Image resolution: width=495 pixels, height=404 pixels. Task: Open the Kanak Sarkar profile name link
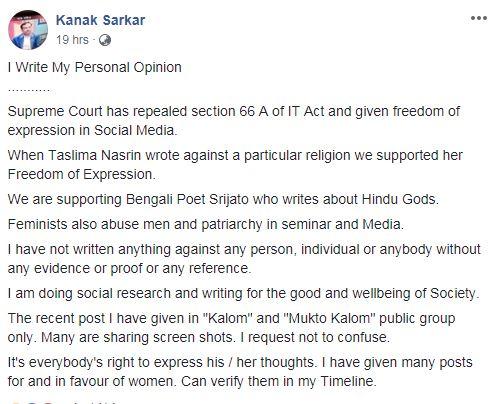[x=100, y=20]
